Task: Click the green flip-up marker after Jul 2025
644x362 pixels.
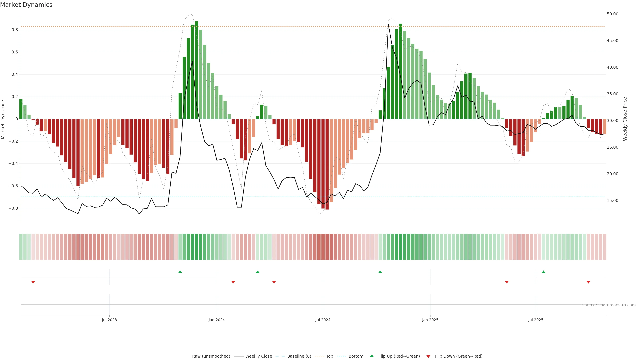Action: [544, 272]
